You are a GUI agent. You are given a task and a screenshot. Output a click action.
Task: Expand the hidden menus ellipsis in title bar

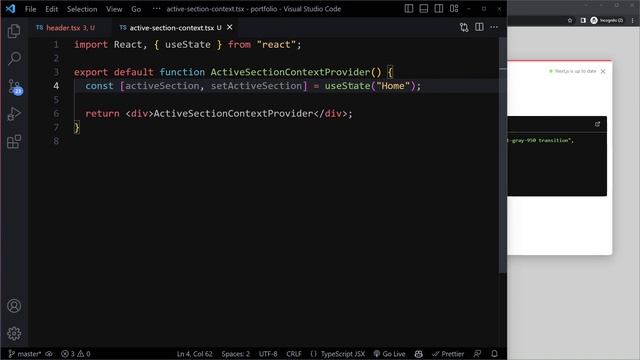pyautogui.click(x=156, y=9)
